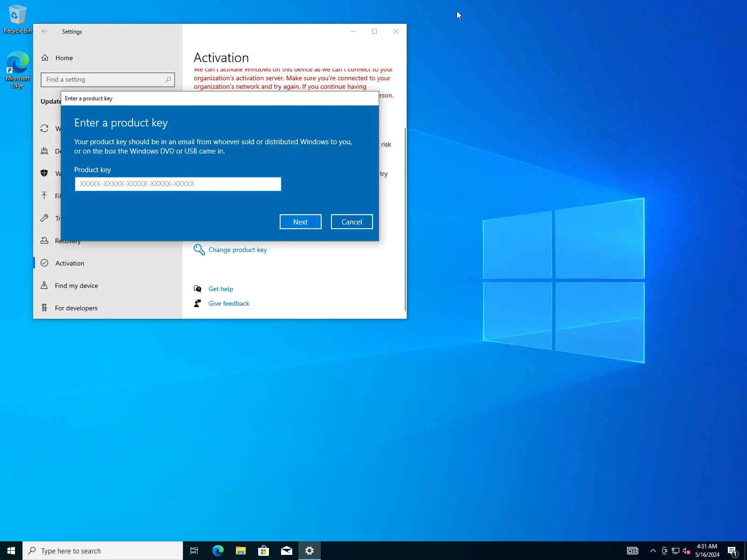The width and height of the screenshot is (747, 560).
Task: Open the Windows Start menu
Action: tap(11, 551)
